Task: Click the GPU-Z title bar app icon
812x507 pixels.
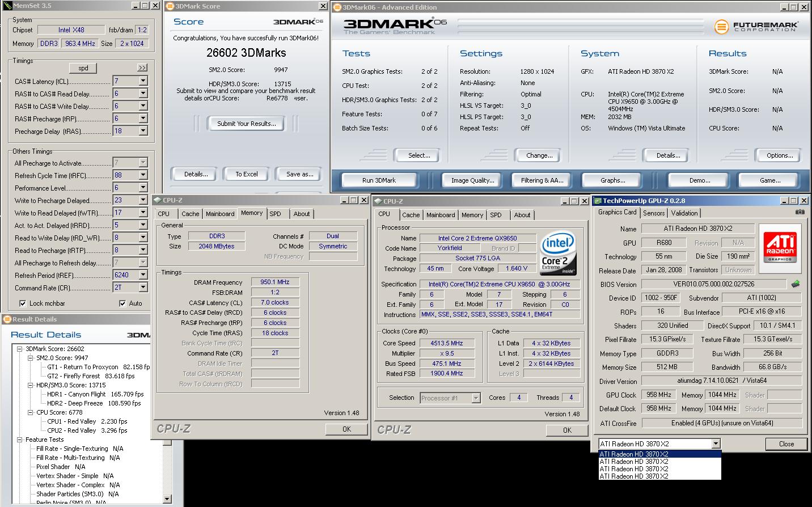Action: tap(598, 200)
